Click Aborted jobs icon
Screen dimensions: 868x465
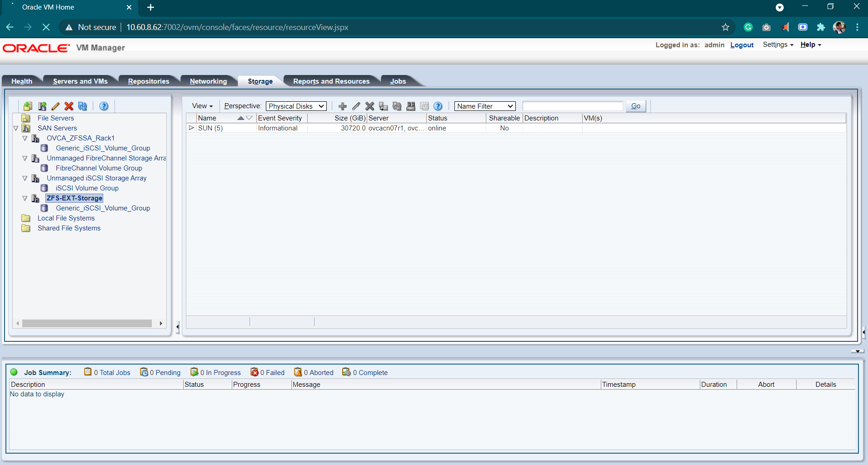point(298,372)
